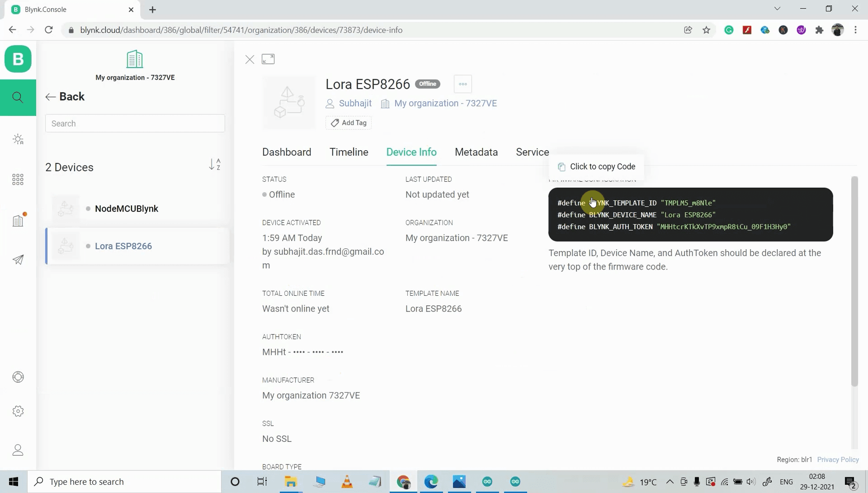The height and width of the screenshot is (493, 868).
Task: Open Search in Blynk sidebar
Action: tap(18, 97)
